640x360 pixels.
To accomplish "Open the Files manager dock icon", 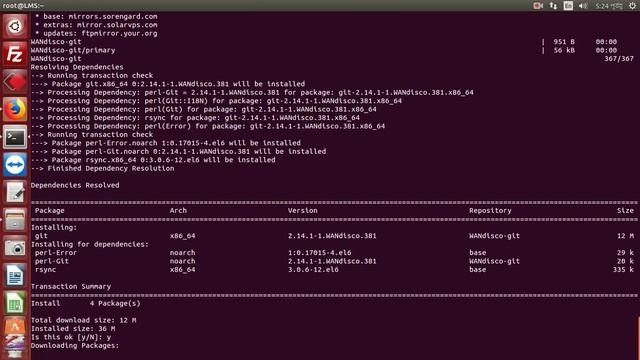I will point(15,220).
